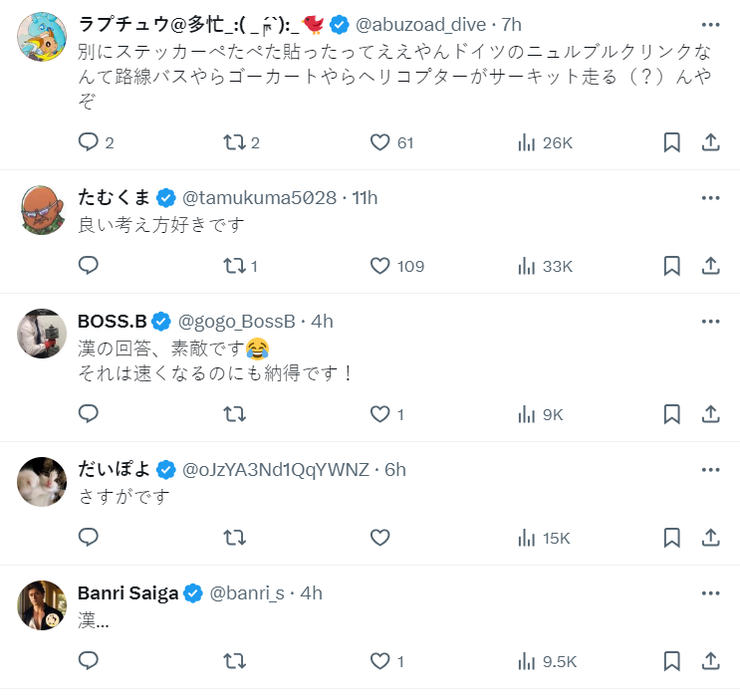Image resolution: width=740 pixels, height=700 pixels.
Task: Like the BOSS.B tweet
Action: 379,414
